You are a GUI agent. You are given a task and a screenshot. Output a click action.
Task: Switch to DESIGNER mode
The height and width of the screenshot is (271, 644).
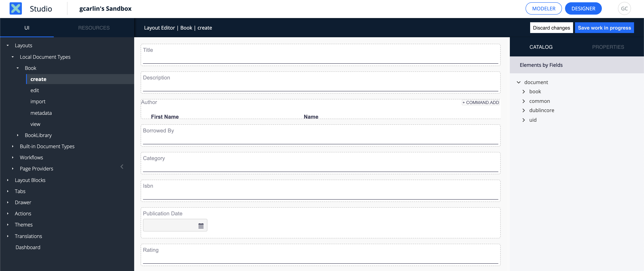(x=583, y=8)
